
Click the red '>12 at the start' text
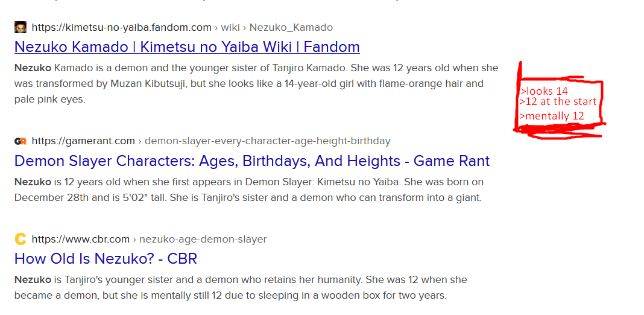click(x=558, y=101)
